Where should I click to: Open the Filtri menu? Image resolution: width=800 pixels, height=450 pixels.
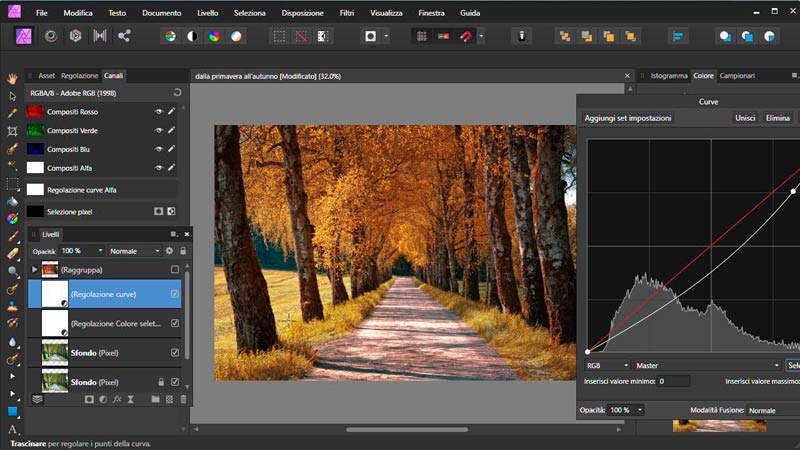coord(347,13)
